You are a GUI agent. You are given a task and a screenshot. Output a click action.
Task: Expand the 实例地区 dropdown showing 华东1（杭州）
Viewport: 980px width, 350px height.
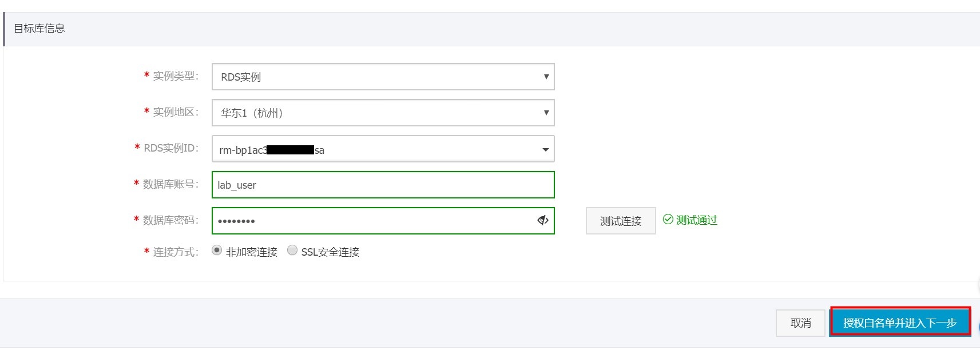click(383, 113)
